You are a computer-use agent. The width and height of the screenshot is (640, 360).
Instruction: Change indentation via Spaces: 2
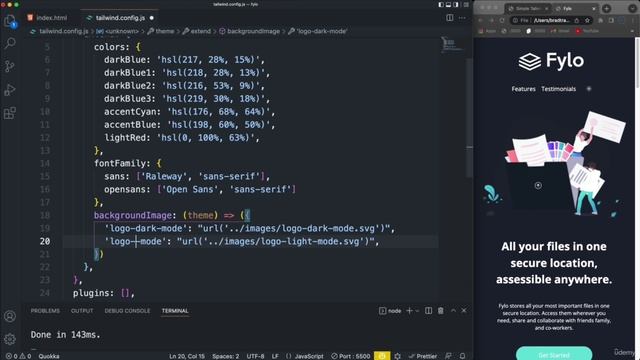(x=226, y=356)
